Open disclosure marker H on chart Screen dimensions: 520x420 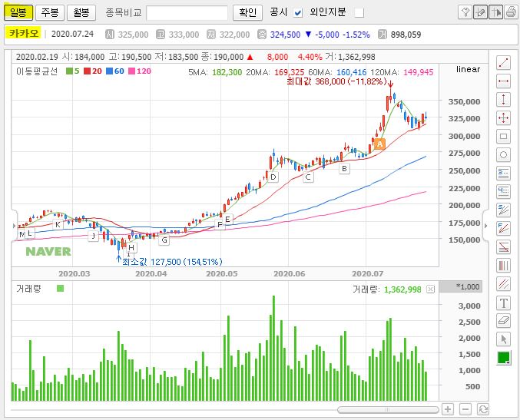tap(131, 248)
